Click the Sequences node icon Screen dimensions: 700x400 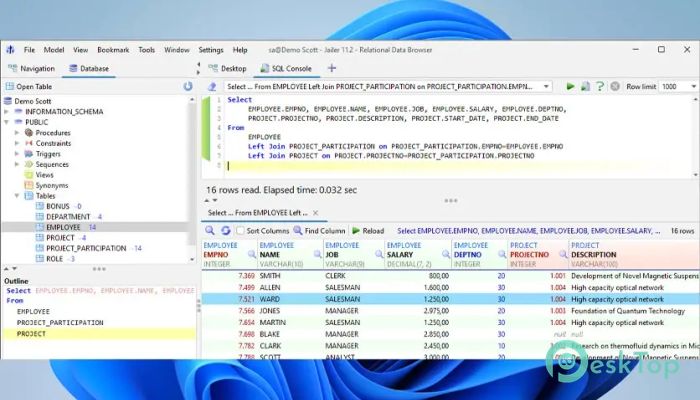(x=29, y=164)
